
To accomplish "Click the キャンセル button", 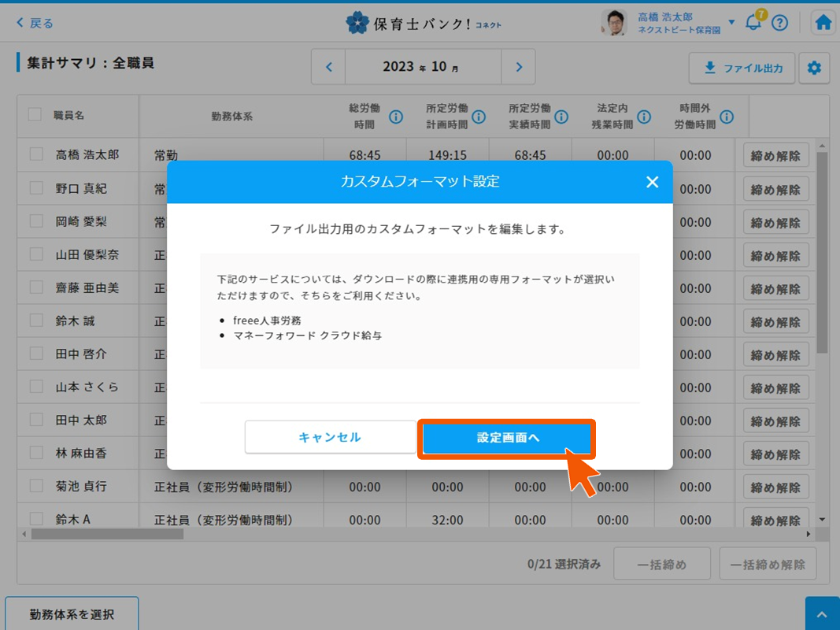I will tap(330, 437).
